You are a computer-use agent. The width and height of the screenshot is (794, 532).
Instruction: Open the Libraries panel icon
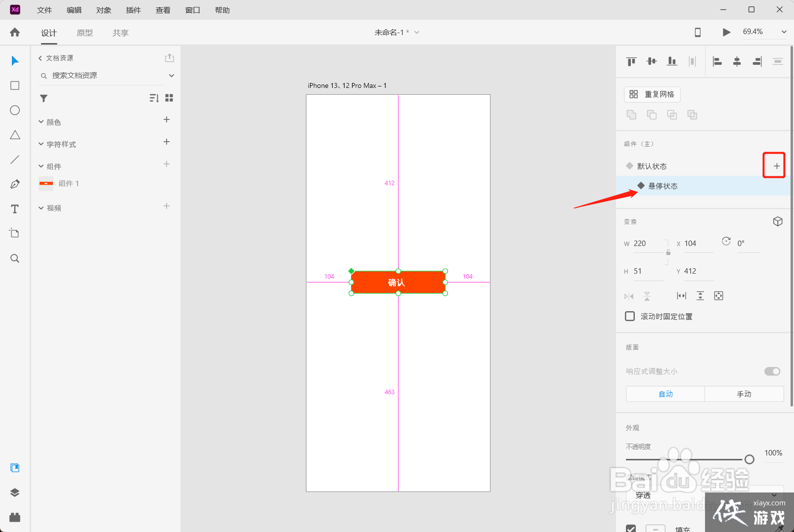click(15, 468)
